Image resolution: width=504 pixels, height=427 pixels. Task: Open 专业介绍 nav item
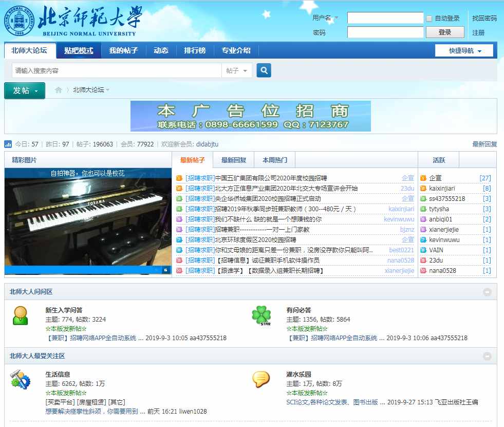(x=236, y=50)
